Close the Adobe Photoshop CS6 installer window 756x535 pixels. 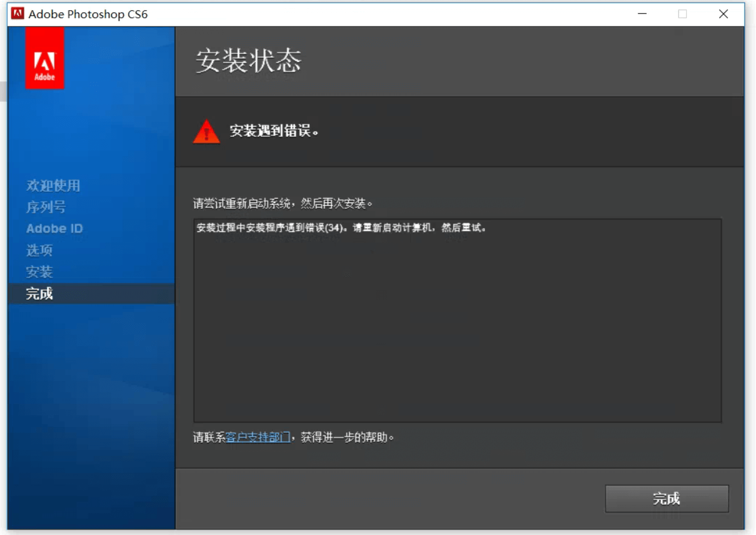point(723,14)
